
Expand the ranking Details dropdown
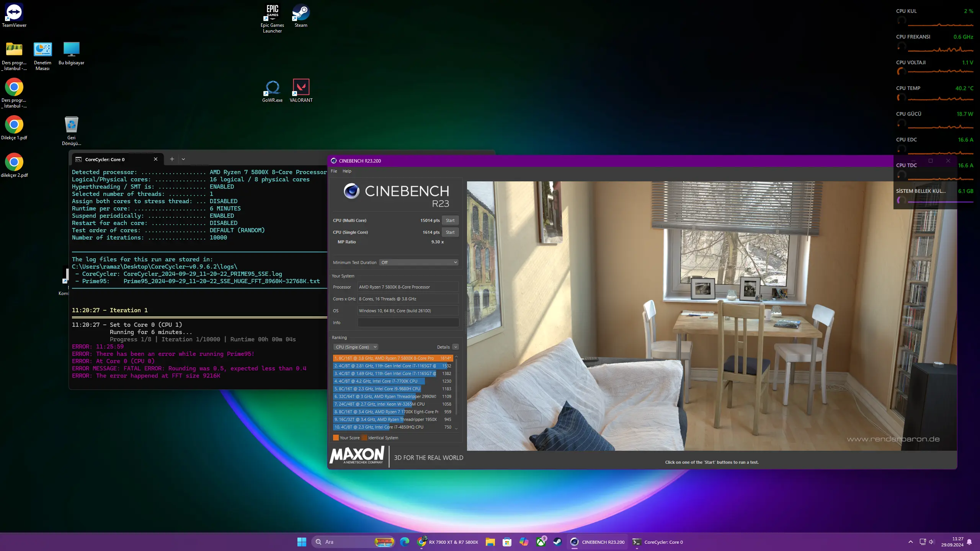(x=456, y=347)
